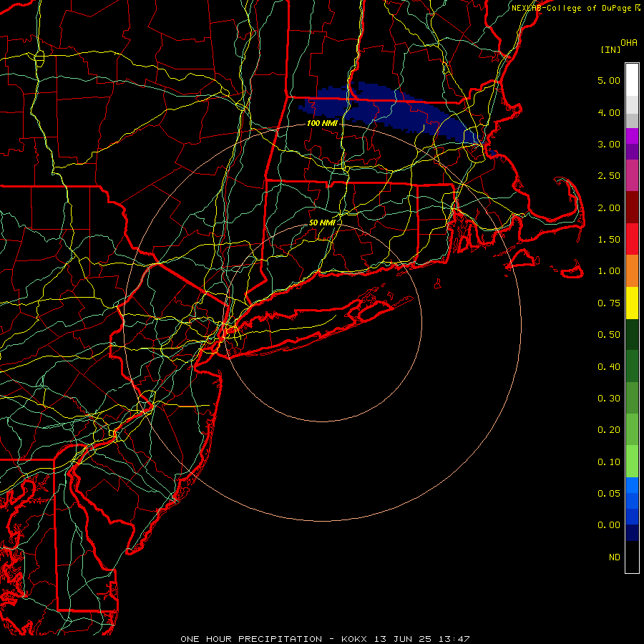Click the navy swatch below 0.00
Image resolution: width=644 pixels, height=644 pixels.
click(x=632, y=532)
